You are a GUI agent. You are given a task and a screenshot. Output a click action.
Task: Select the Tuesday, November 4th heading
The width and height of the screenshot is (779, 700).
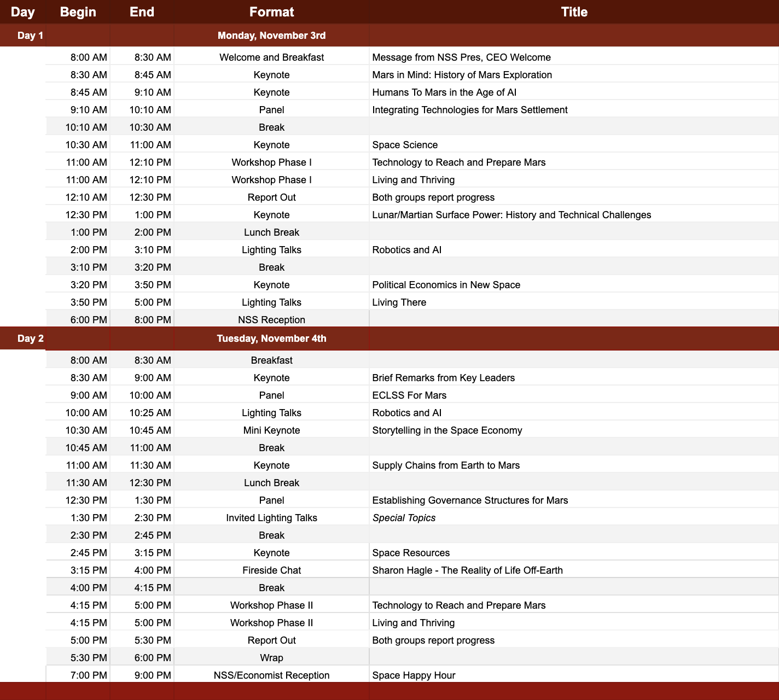(271, 339)
